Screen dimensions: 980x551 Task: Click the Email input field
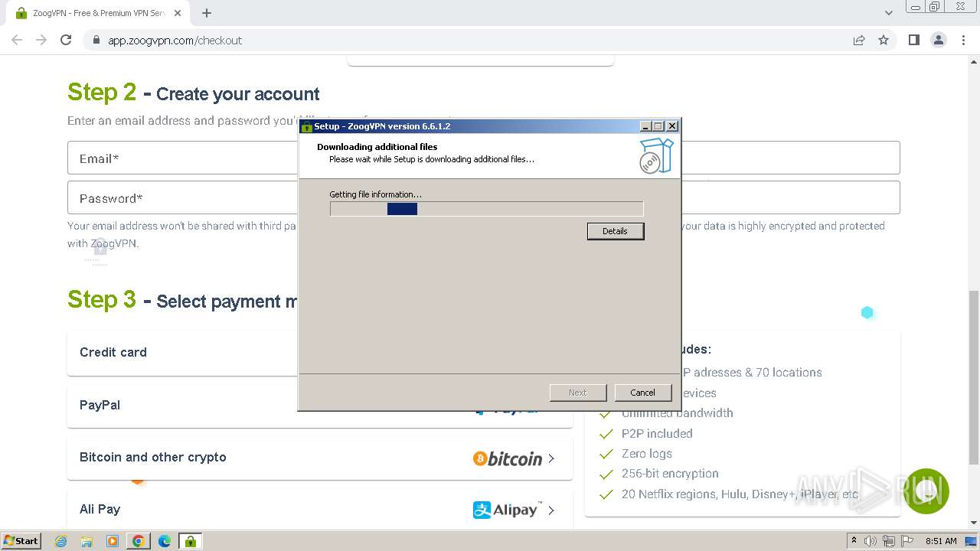pos(483,158)
